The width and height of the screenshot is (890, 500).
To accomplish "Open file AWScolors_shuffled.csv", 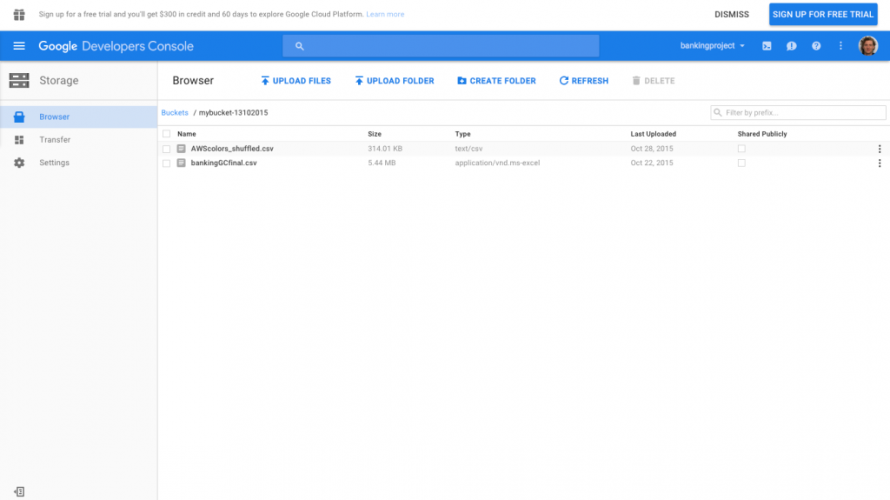I will pyautogui.click(x=232, y=149).
